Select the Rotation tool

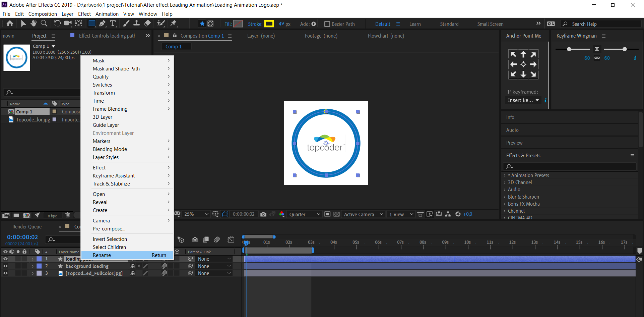[57, 23]
